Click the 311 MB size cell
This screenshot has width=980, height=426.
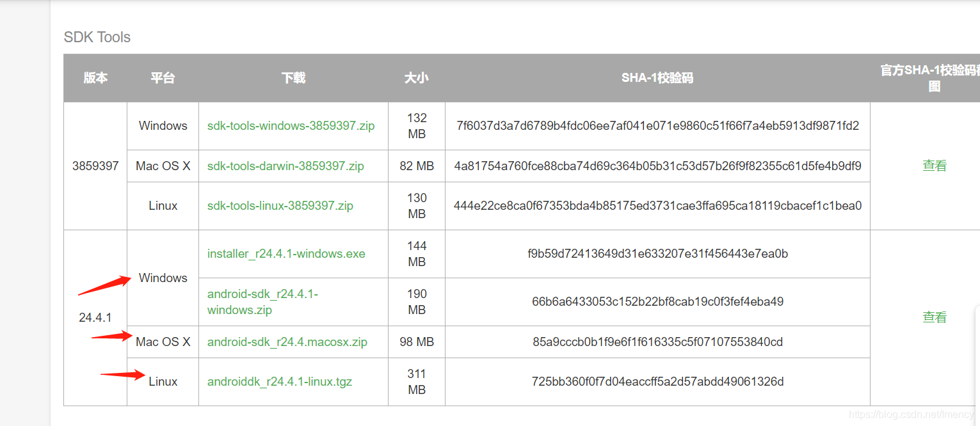click(417, 382)
